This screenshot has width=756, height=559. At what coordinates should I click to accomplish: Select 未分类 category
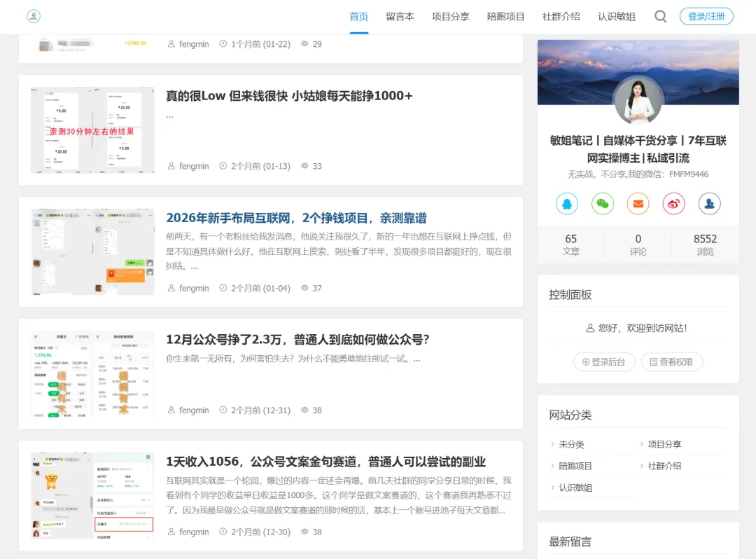point(571,444)
